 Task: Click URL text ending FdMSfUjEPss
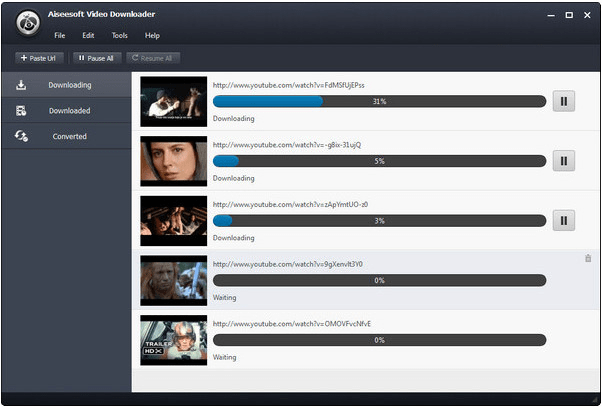click(289, 85)
